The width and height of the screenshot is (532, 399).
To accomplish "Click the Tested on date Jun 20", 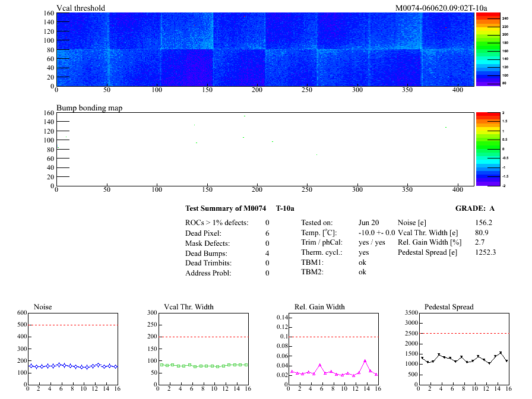I will pyautogui.click(x=369, y=223).
